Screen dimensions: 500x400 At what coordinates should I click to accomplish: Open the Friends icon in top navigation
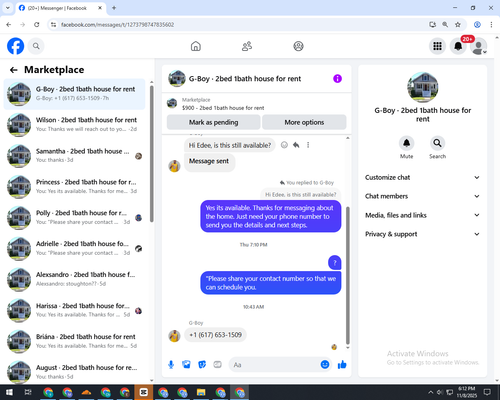[x=247, y=46]
